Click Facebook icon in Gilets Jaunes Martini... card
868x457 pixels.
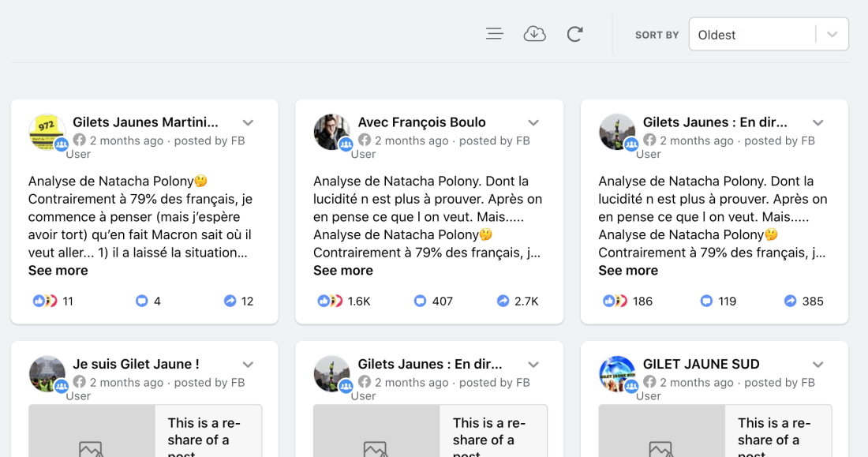point(79,140)
